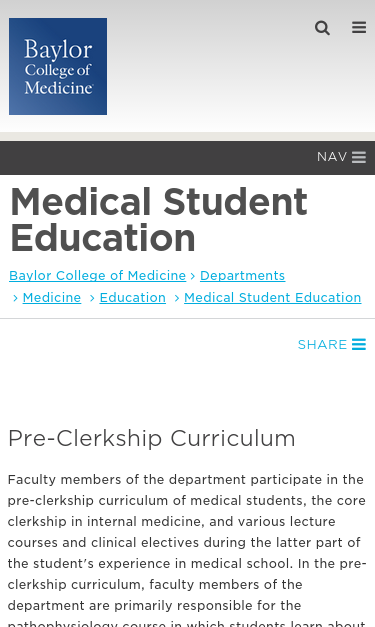Image resolution: width=375 pixels, height=627 pixels.
Task: Expand the NAV section menu
Action: click(x=341, y=157)
